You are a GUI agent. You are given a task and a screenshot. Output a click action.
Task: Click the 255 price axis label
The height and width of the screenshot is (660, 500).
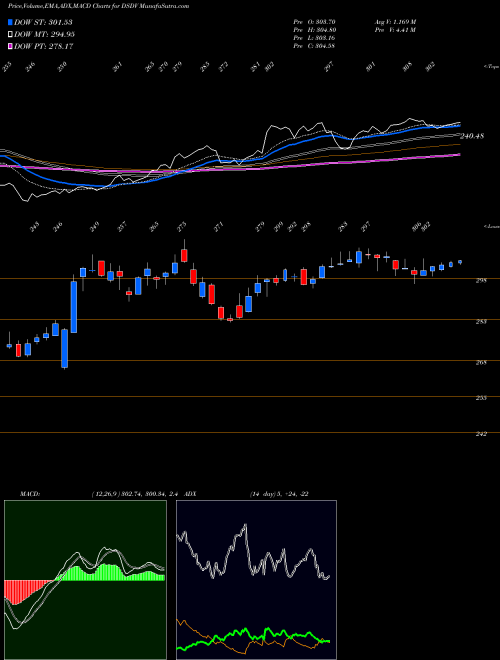(x=481, y=398)
